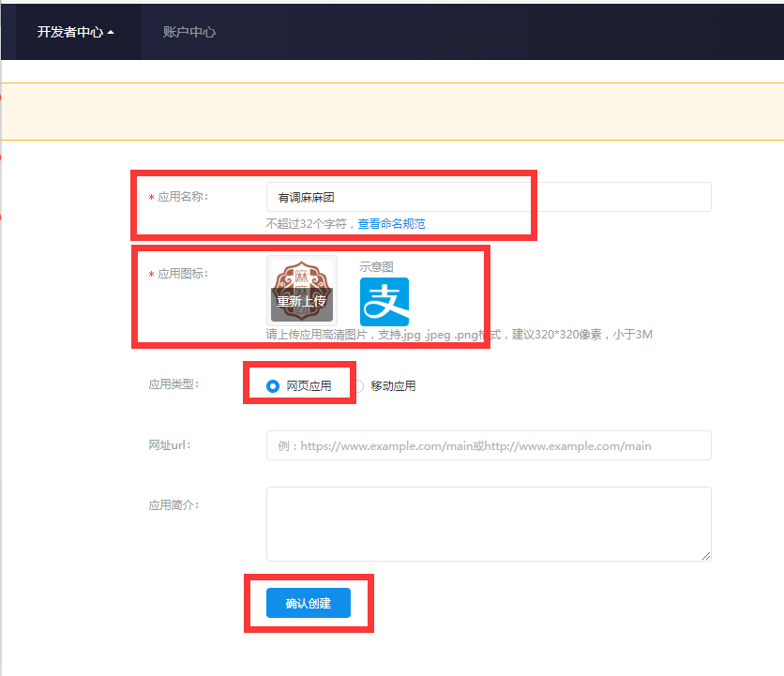Click the textarea resize handle corner
This screenshot has width=784, height=676.
[706, 556]
